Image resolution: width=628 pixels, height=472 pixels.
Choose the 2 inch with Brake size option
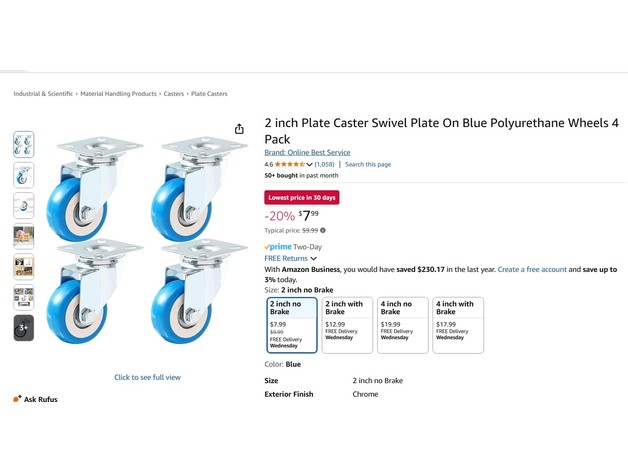pos(347,324)
